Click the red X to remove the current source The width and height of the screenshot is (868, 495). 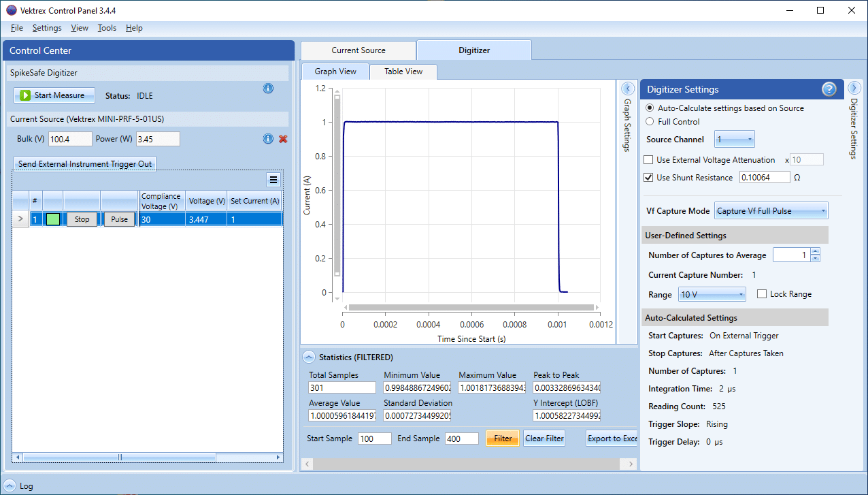(x=282, y=139)
